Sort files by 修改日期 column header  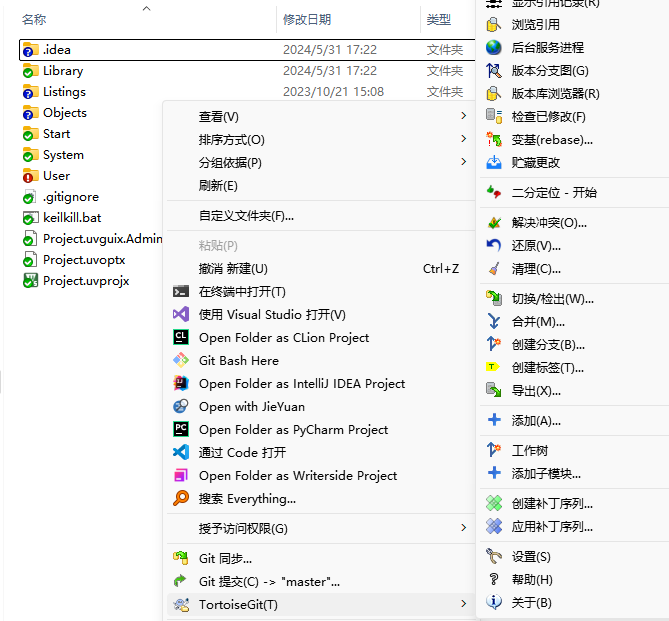pyautogui.click(x=307, y=20)
